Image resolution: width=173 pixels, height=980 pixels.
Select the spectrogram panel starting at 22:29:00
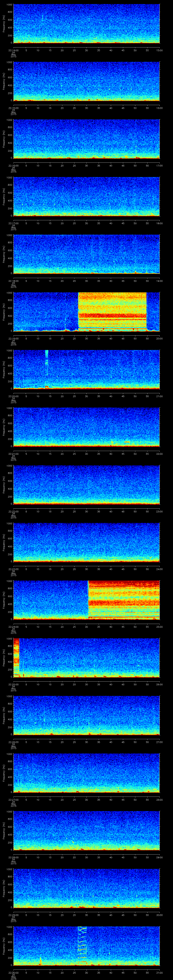(86, 888)
